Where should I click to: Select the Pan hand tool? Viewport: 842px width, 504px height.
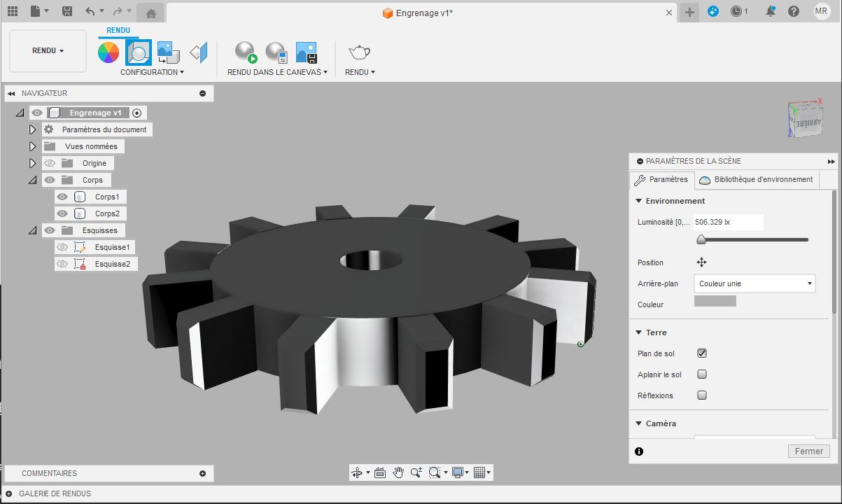pyautogui.click(x=398, y=472)
